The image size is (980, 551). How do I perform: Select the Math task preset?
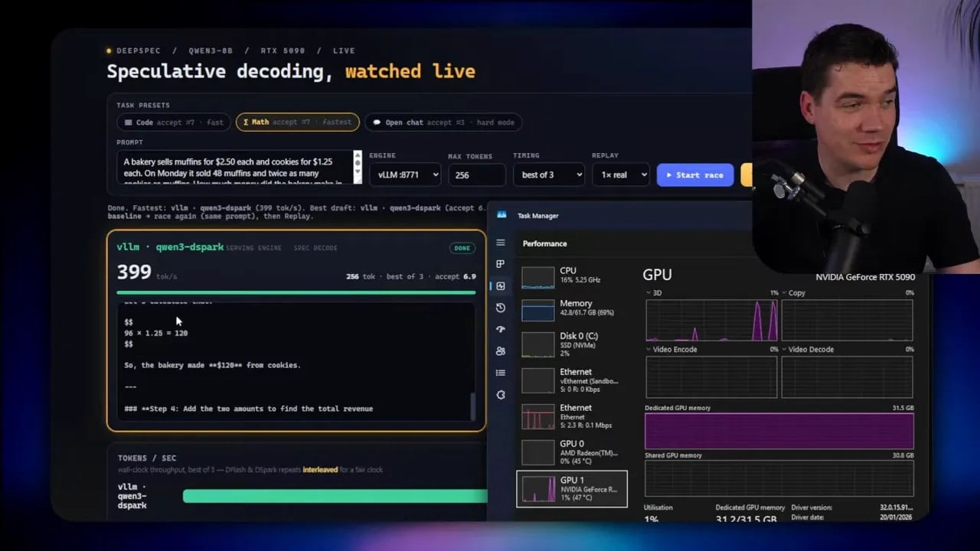pos(296,122)
